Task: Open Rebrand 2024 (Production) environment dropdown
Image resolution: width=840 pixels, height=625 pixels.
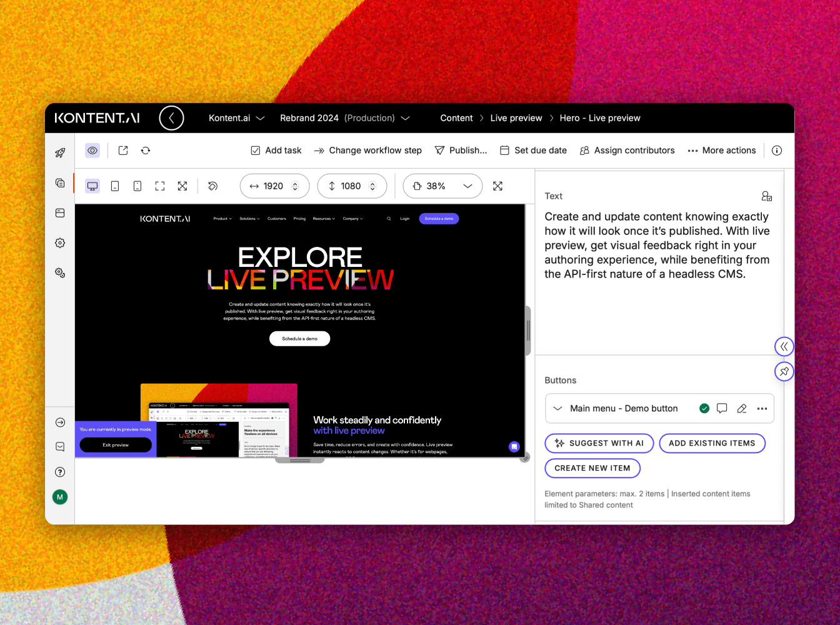Action: pyautogui.click(x=345, y=118)
